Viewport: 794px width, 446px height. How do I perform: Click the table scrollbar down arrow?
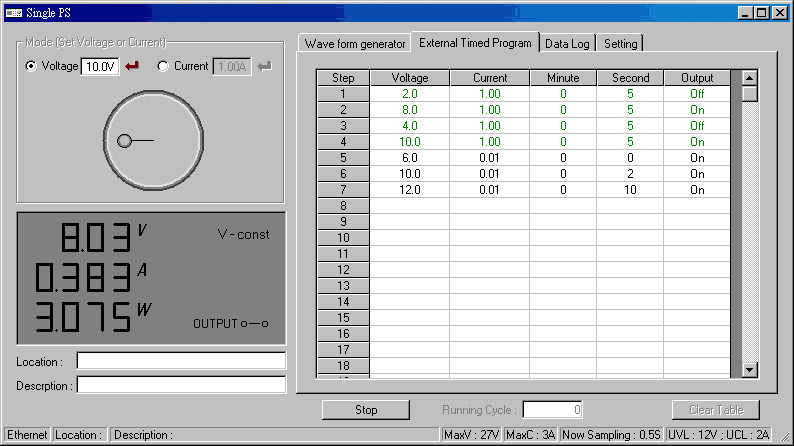click(749, 370)
